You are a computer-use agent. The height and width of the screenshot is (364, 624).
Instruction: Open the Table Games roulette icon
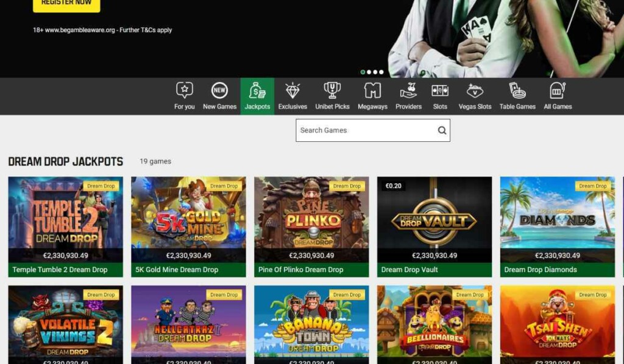(517, 90)
